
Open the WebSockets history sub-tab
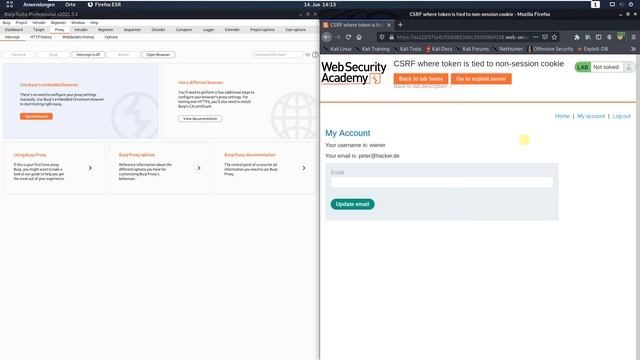tap(78, 37)
